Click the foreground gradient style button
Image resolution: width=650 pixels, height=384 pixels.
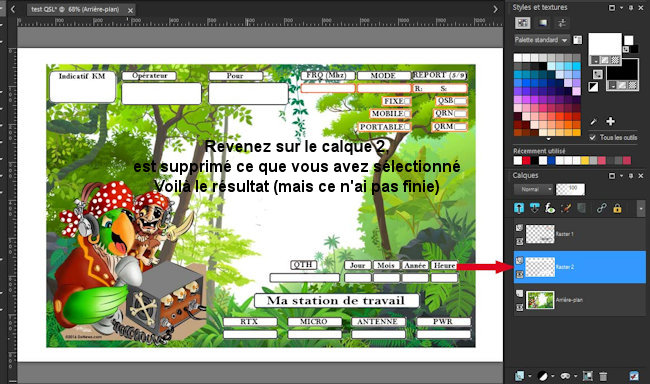tap(605, 61)
